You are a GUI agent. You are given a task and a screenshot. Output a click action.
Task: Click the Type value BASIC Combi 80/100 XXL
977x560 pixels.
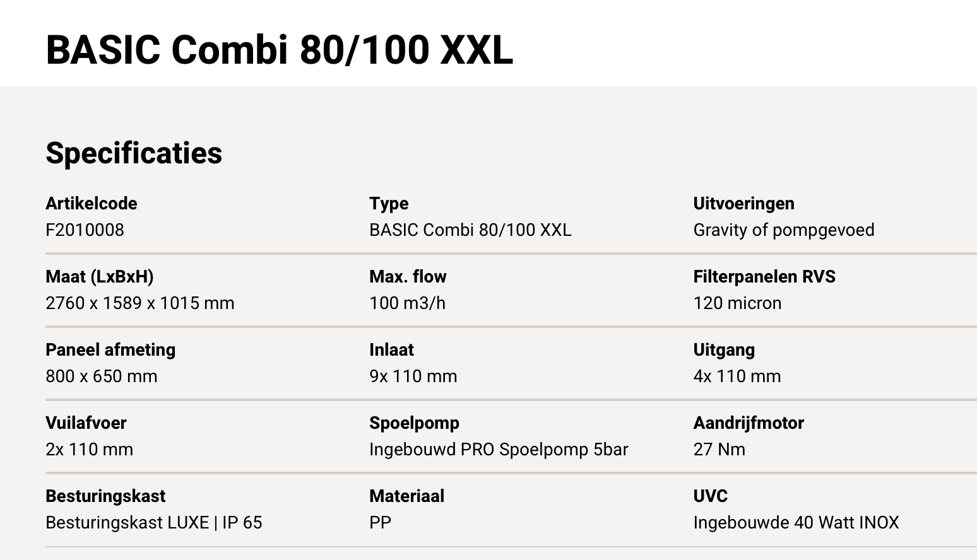(x=470, y=230)
